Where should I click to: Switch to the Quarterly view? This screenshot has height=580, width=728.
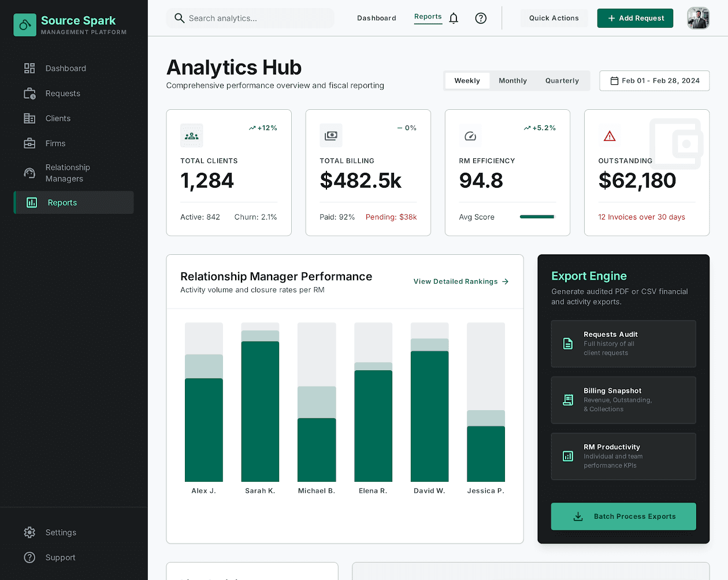pos(562,81)
